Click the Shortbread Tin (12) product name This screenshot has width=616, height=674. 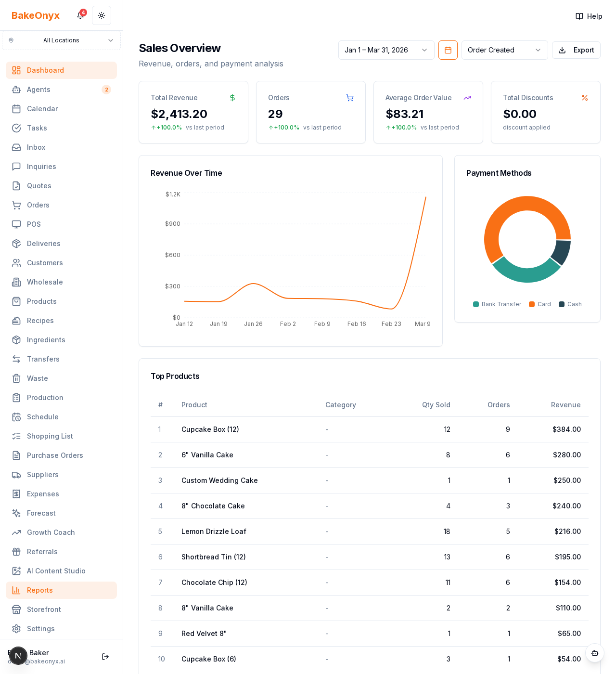214,557
